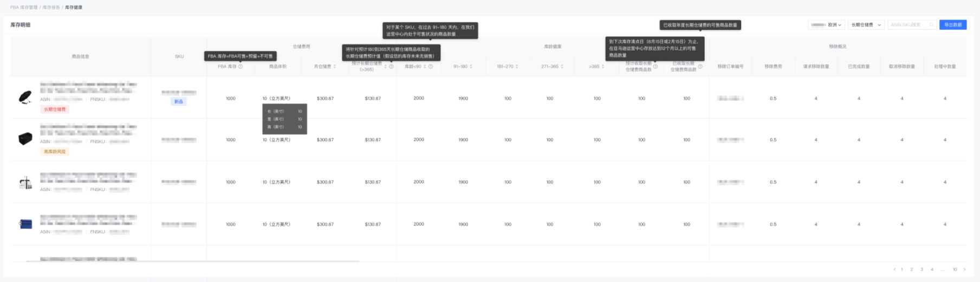Click 10（立方英尺）volume in first row
Screen dimensions: 980x282
pyautogui.click(x=276, y=99)
